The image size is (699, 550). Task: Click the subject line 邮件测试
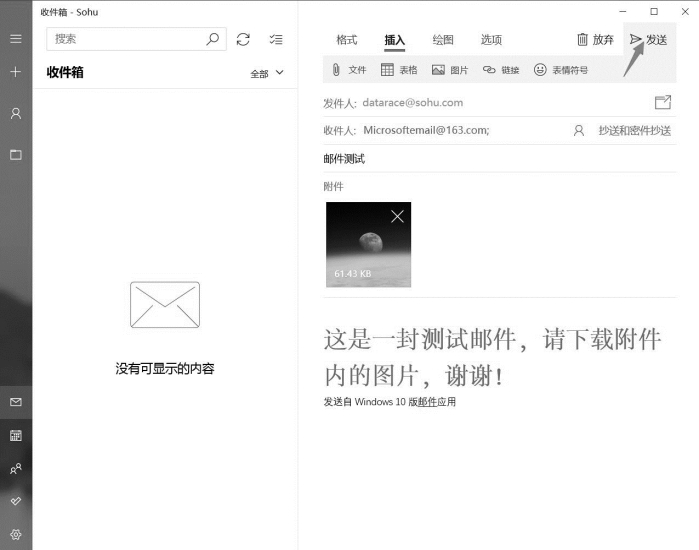point(344,159)
